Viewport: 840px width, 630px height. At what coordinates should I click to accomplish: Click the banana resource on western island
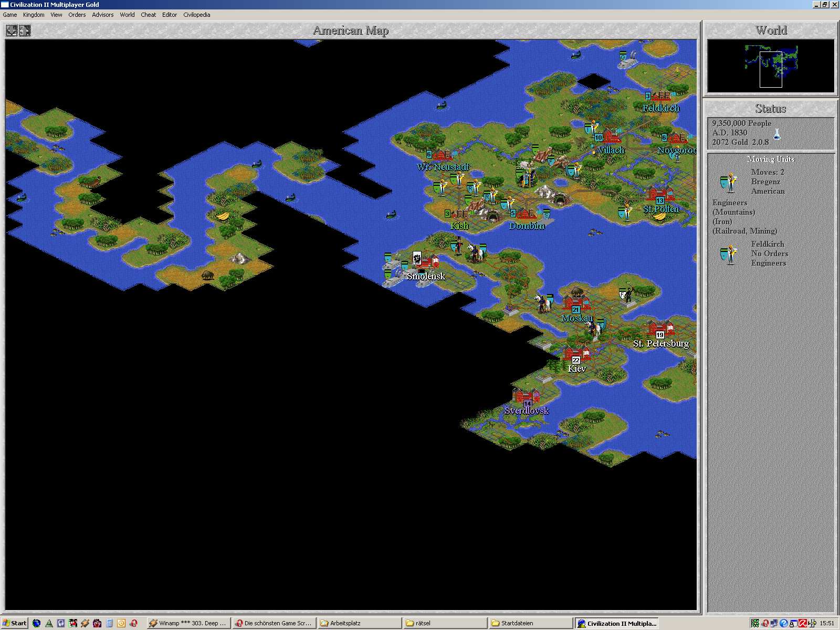coord(223,216)
